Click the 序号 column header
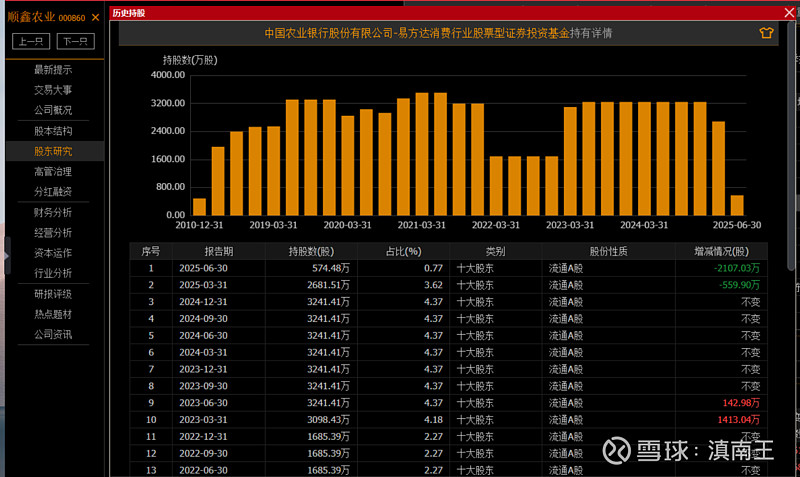800x477 pixels. coord(151,252)
